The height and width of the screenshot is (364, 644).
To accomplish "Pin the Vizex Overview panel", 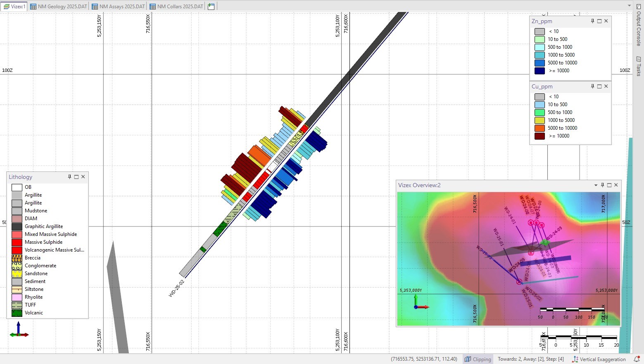I will click(602, 185).
